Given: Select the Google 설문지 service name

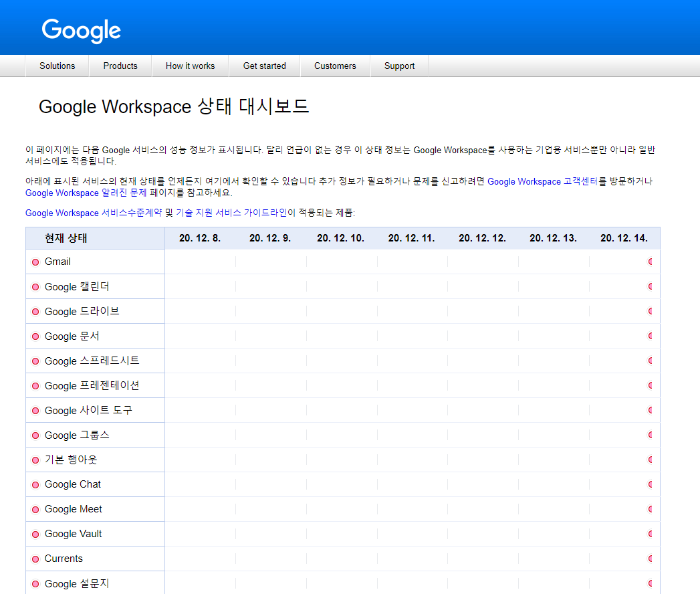Looking at the screenshot, I should [77, 584].
